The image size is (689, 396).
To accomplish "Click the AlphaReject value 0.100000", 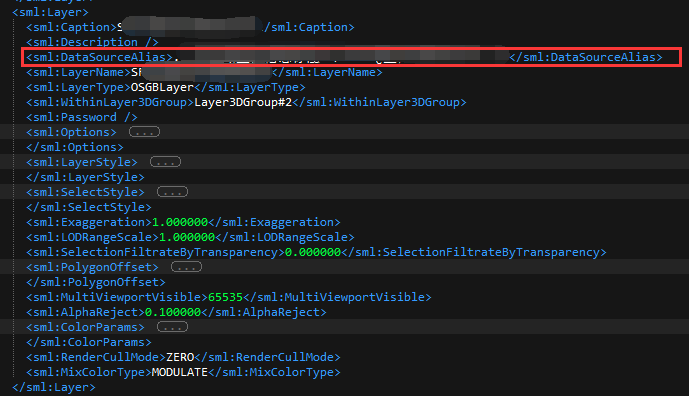I will click(x=173, y=312).
